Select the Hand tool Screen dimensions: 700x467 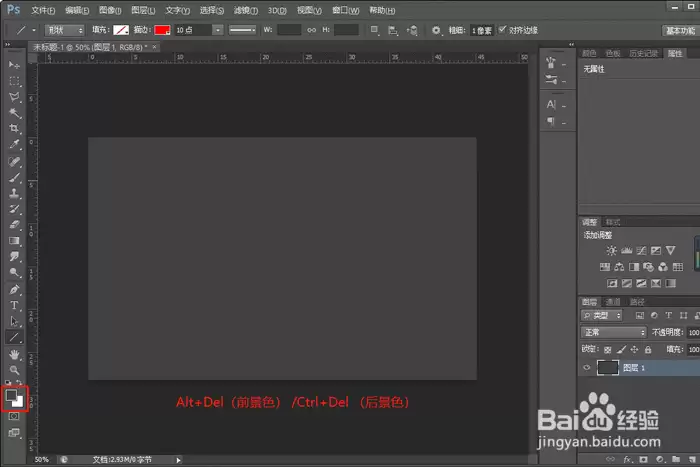point(14,354)
